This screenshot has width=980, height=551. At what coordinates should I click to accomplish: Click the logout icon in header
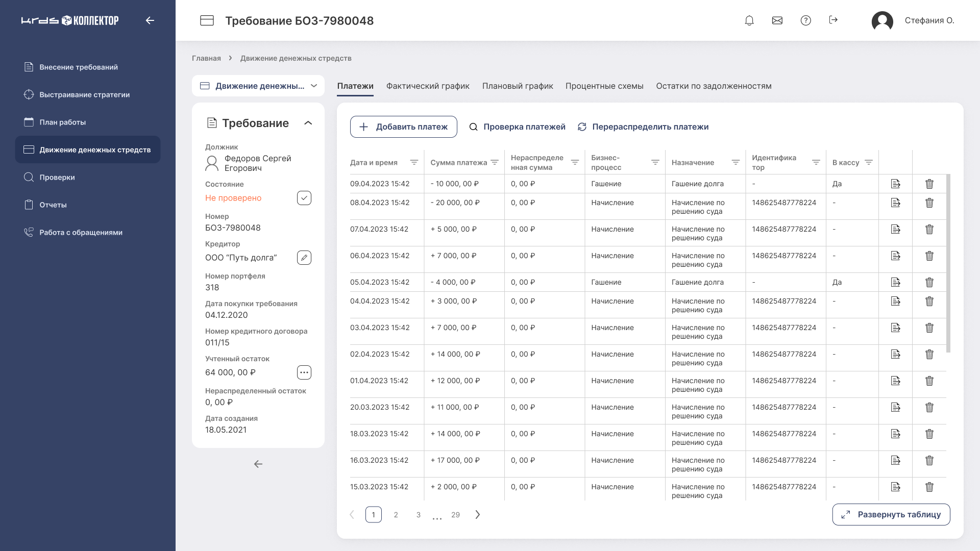834,20
